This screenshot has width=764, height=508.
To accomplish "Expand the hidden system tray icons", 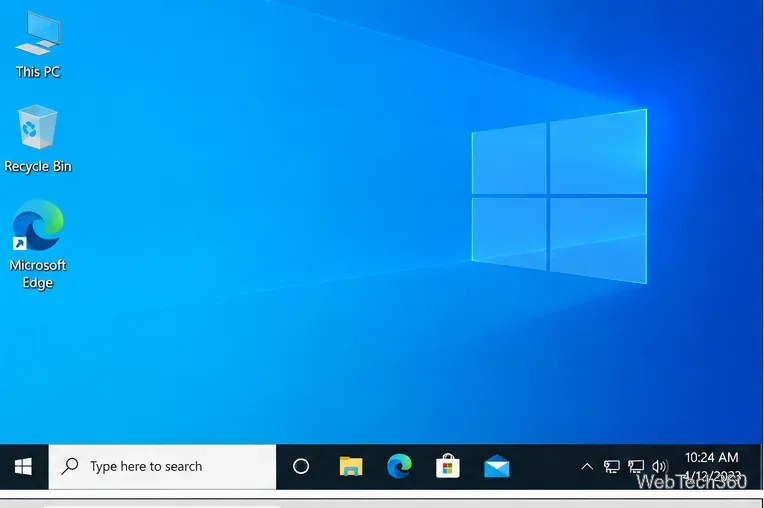I will point(587,467).
